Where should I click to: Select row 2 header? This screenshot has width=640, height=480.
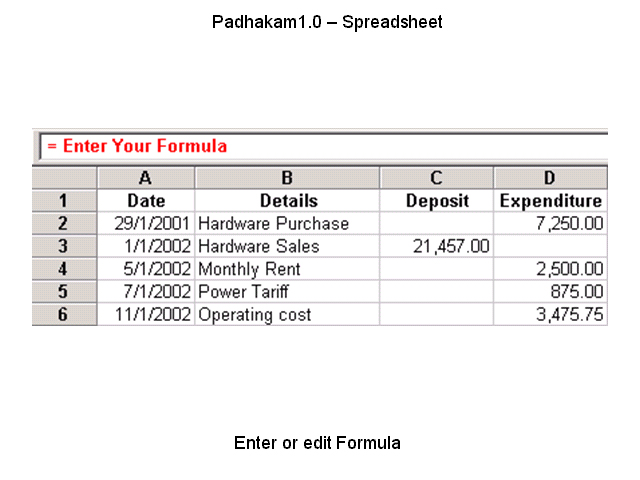pos(64,223)
